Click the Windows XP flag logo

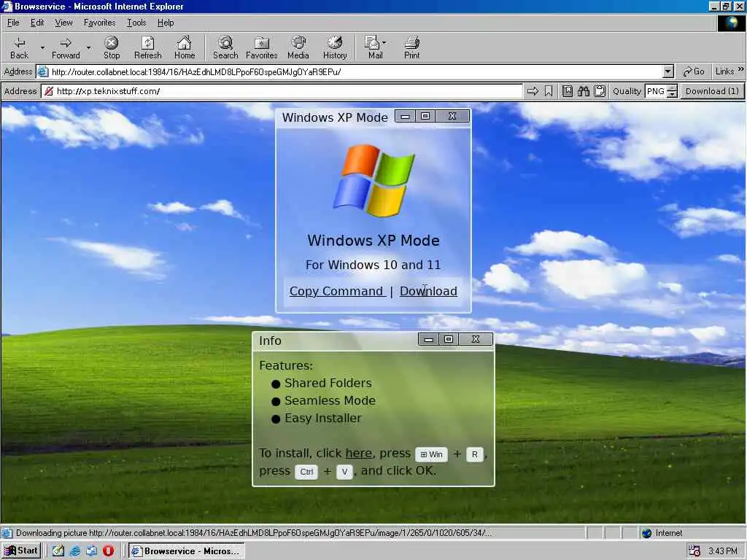(x=374, y=181)
